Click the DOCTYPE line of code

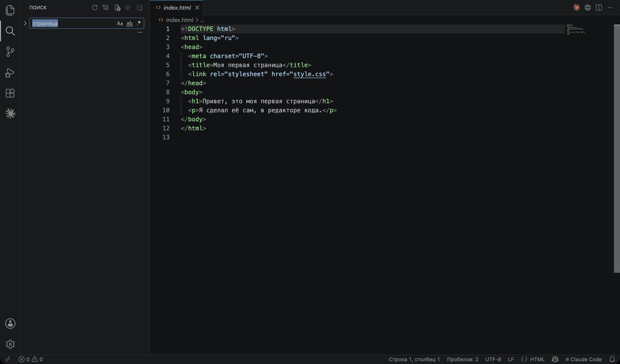[208, 29]
